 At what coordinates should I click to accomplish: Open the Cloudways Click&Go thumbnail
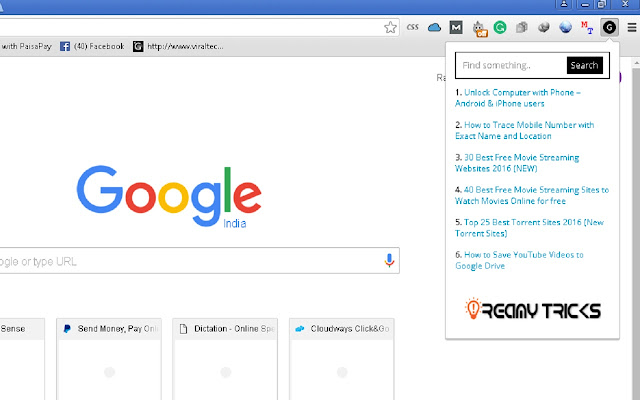tap(342, 359)
